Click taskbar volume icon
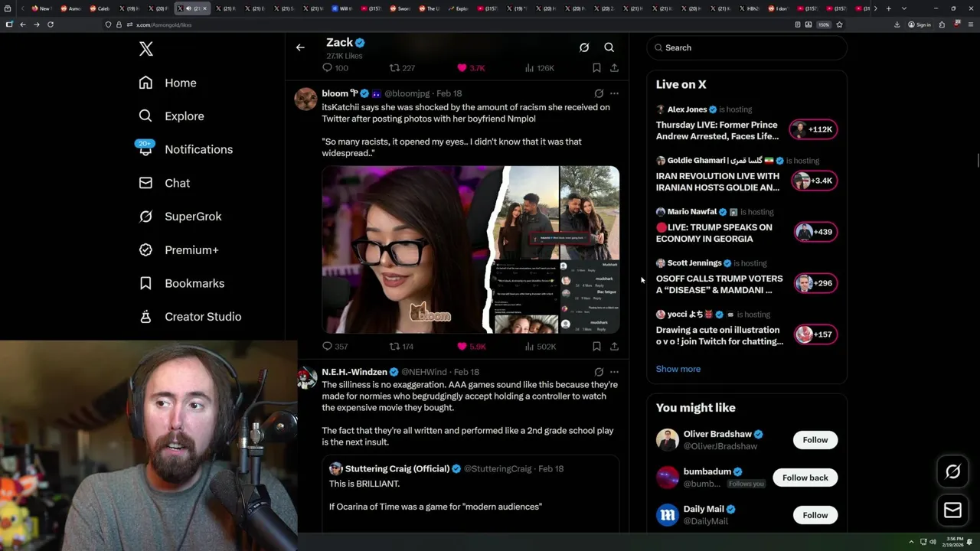Screen dimensions: 980x551 (933, 542)
